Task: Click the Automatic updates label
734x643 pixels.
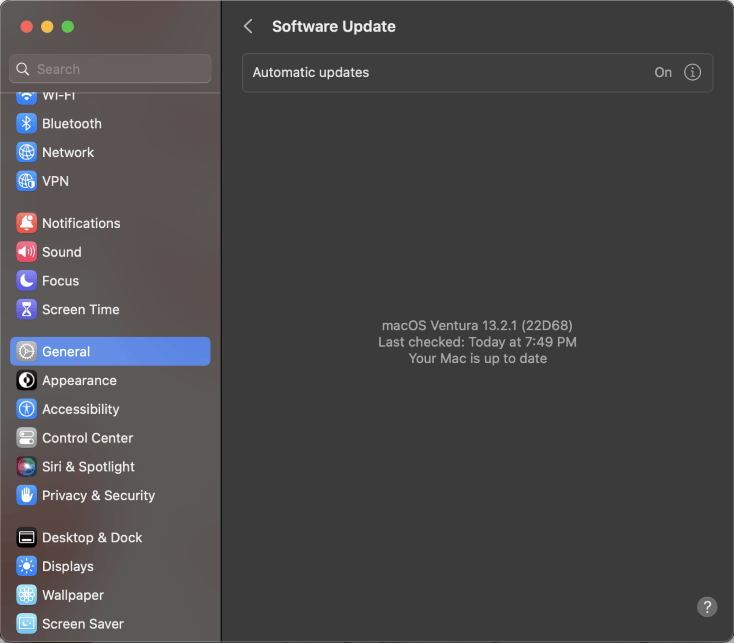Action: click(x=311, y=73)
